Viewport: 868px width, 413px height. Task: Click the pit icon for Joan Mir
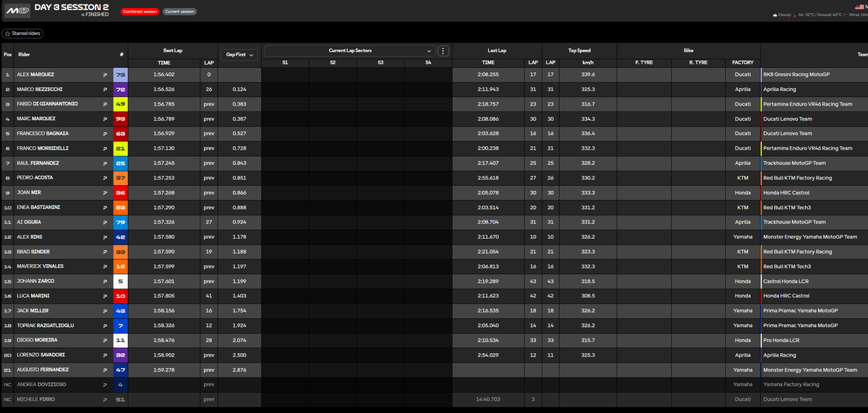(x=105, y=192)
